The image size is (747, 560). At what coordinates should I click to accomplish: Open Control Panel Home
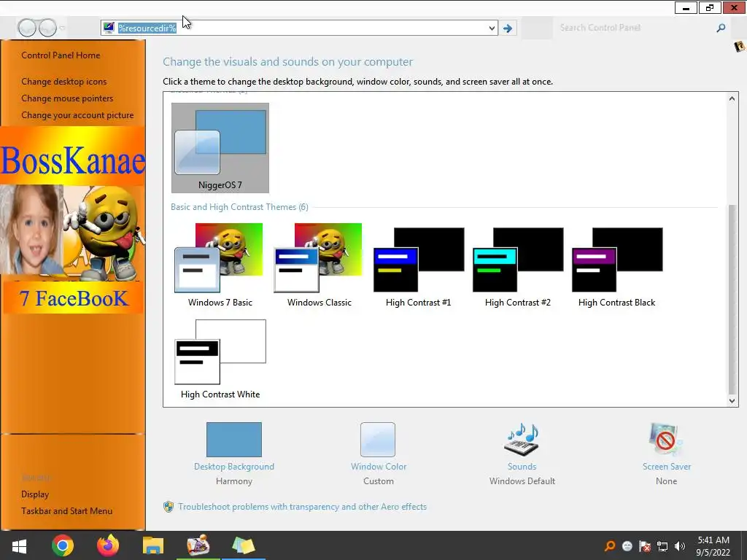click(x=61, y=55)
